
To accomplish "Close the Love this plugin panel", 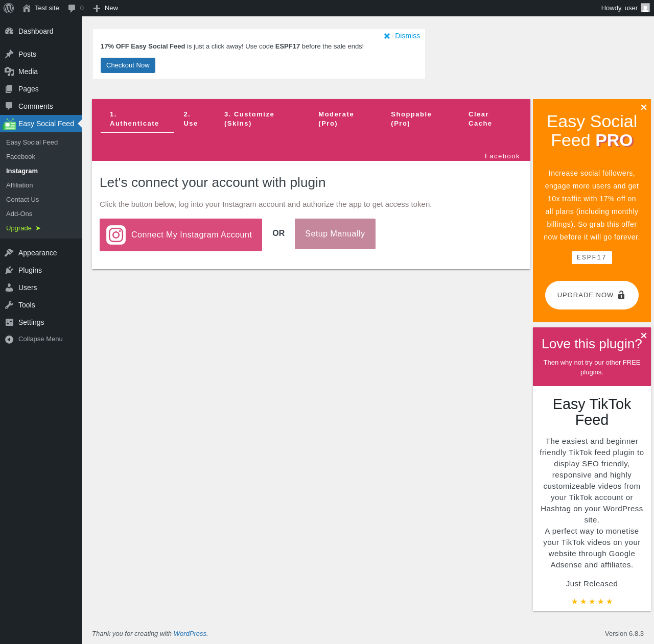I will click(644, 336).
